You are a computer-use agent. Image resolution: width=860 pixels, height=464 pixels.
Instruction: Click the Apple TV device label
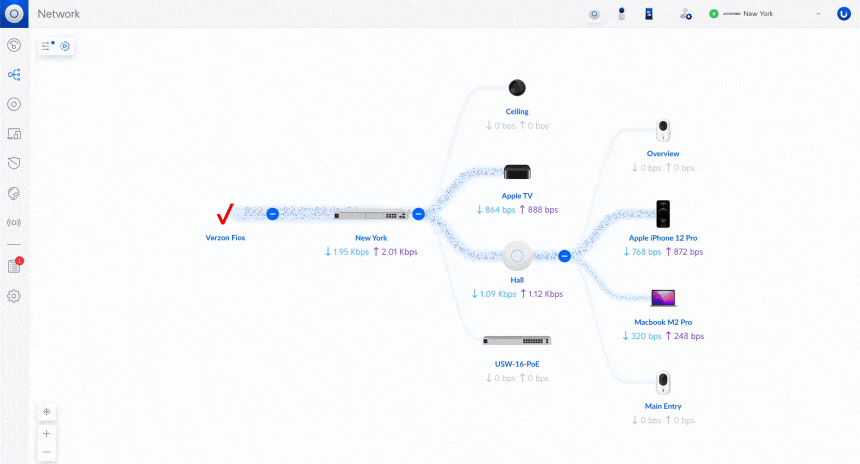(x=517, y=197)
